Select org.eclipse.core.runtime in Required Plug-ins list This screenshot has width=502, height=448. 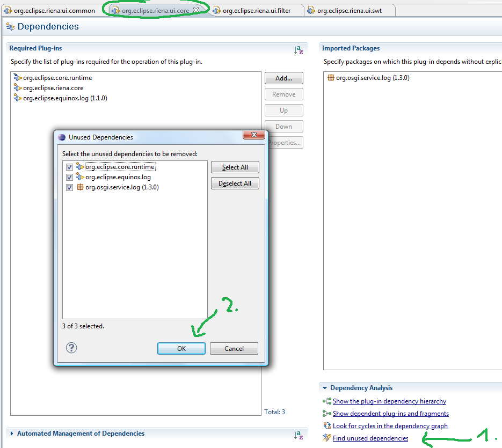point(57,78)
